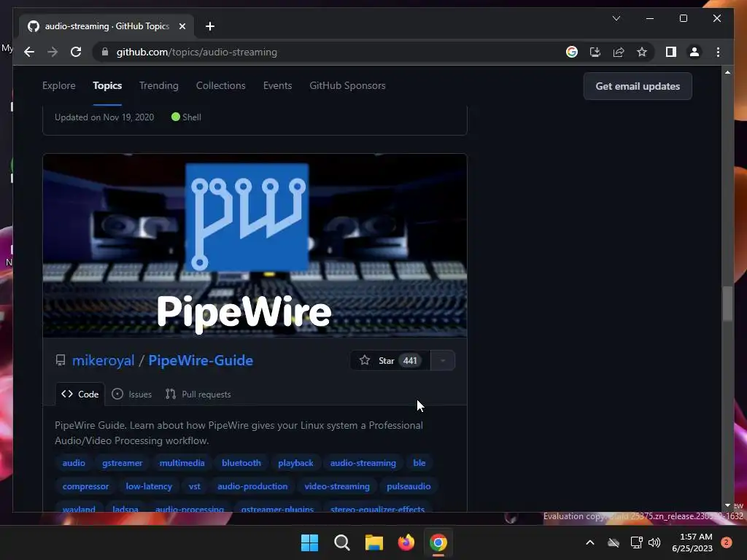The height and width of the screenshot is (560, 747).
Task: Show hidden system tray icons
Action: click(x=589, y=542)
